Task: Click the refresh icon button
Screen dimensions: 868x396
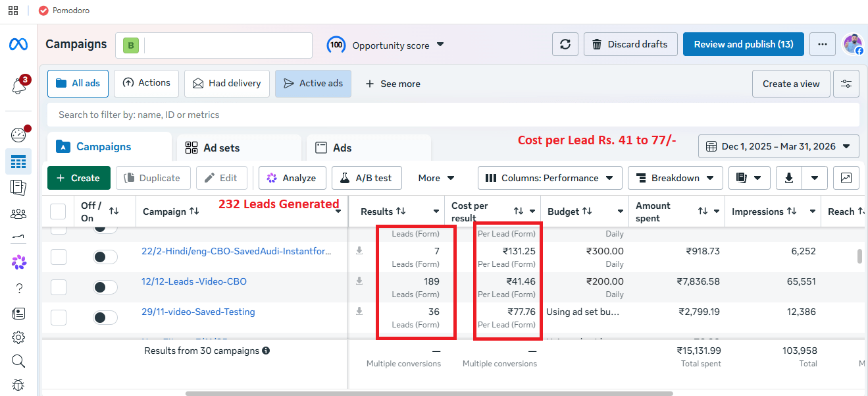Action: [x=565, y=44]
